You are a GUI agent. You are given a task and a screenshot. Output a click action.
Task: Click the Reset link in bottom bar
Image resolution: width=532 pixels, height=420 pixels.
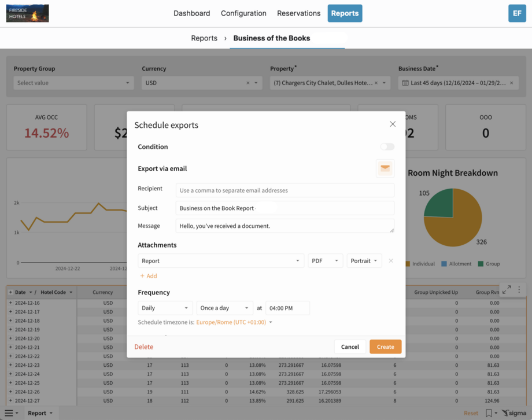point(471,413)
